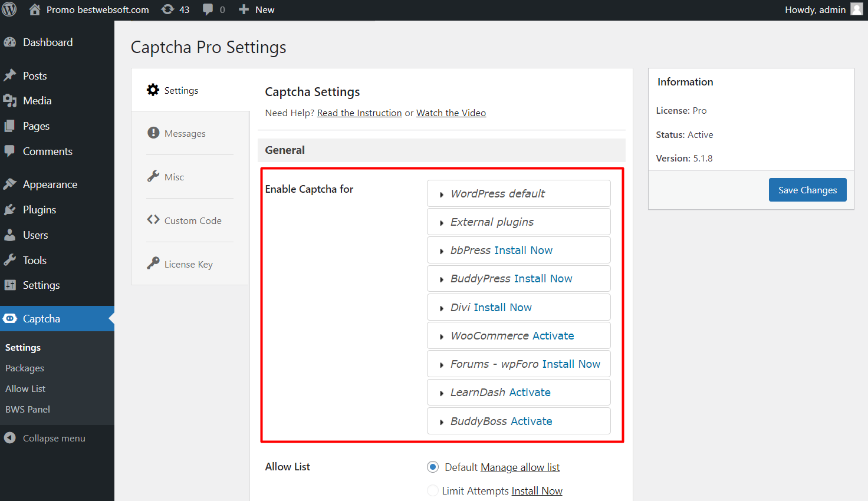This screenshot has width=868, height=501.
Task: Click Install Now beside Limit Attempts
Action: point(537,490)
